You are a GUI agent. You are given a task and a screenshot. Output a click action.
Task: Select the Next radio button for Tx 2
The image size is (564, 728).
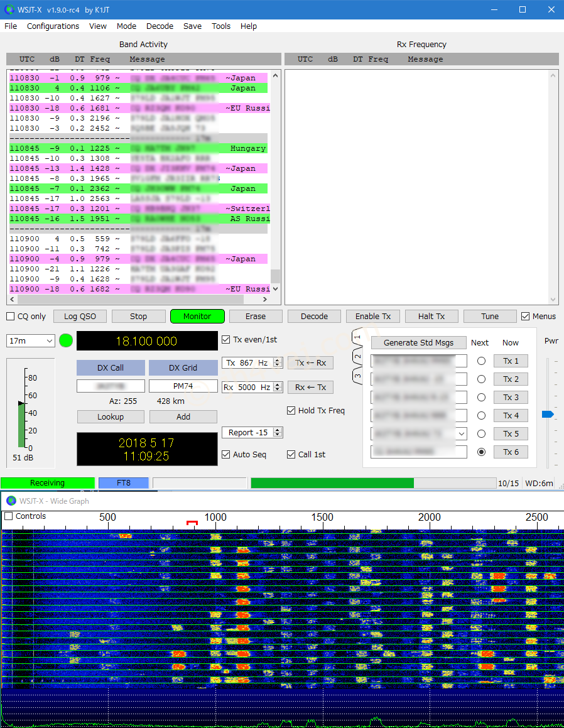481,379
